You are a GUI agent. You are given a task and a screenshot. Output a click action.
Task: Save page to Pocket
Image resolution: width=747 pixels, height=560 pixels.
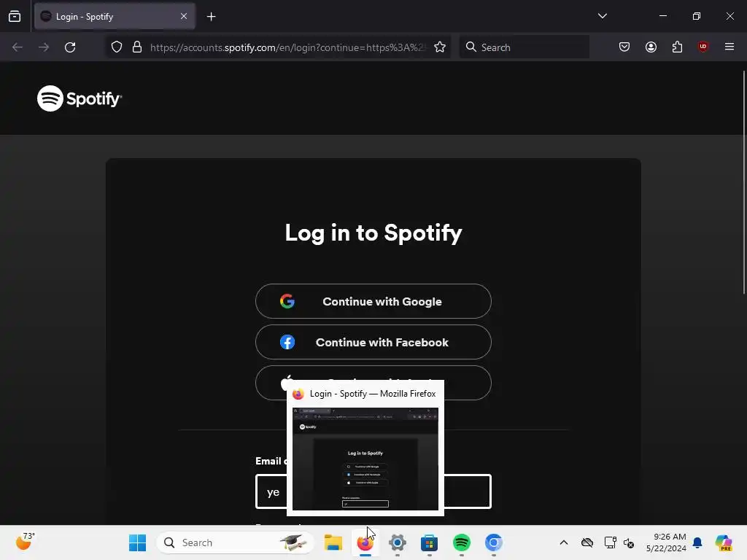point(624,47)
